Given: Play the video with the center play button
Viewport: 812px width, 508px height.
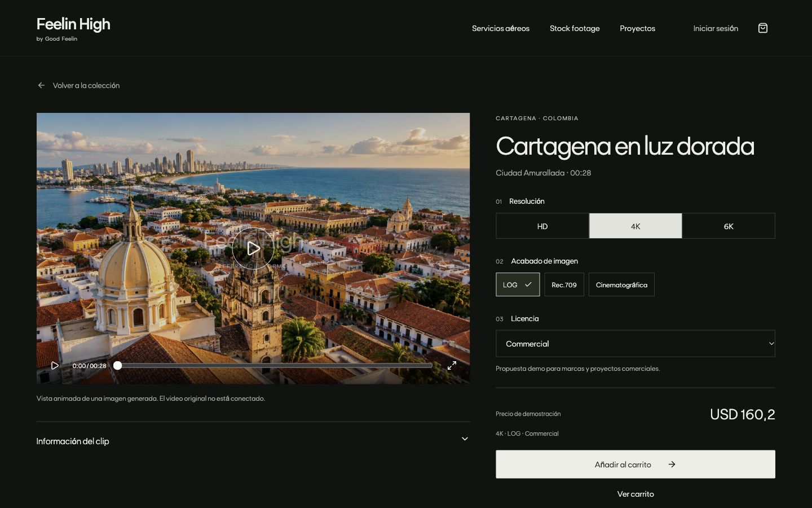Looking at the screenshot, I should click(253, 248).
